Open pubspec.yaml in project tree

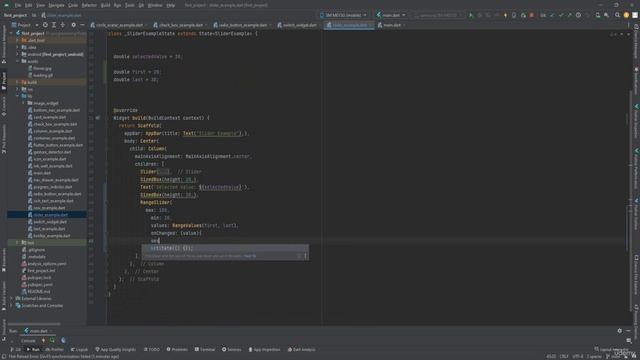[x=40, y=284]
